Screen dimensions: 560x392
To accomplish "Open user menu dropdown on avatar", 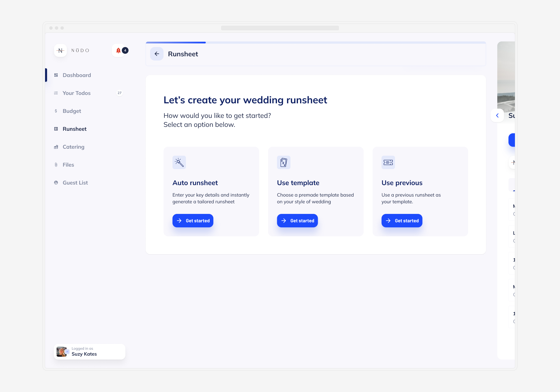I will (x=67, y=352).
